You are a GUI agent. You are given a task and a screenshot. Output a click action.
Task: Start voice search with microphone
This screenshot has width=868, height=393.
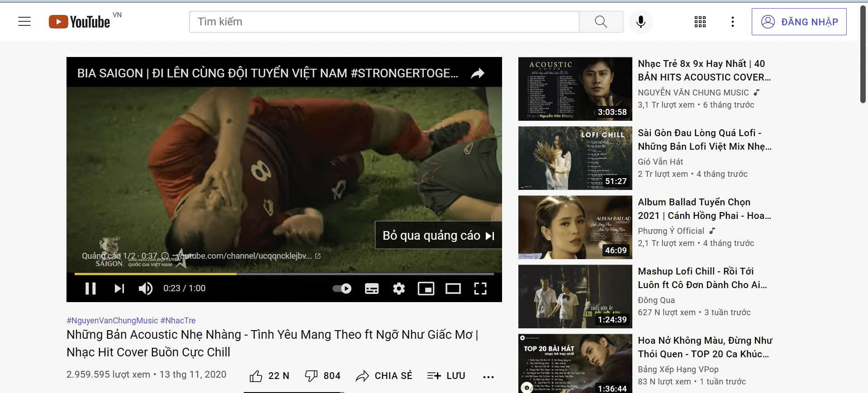click(x=640, y=22)
